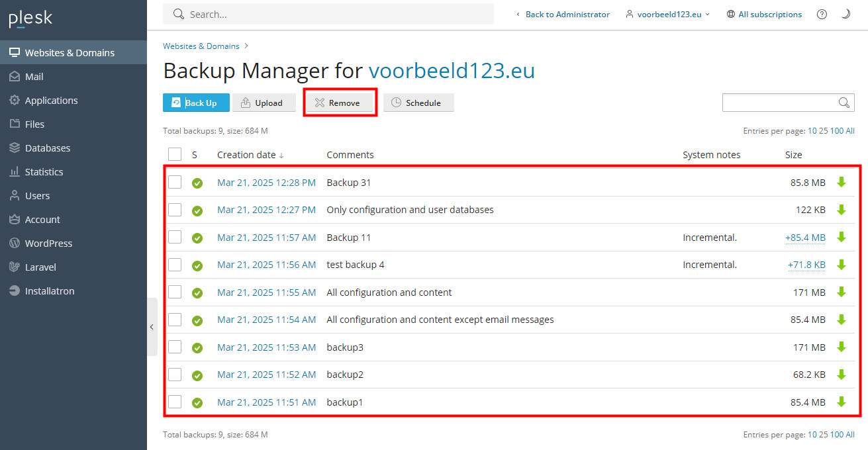Screen dimensions: 868x450
Task: Click the +85.4 MB incremental size link
Action: coord(805,237)
